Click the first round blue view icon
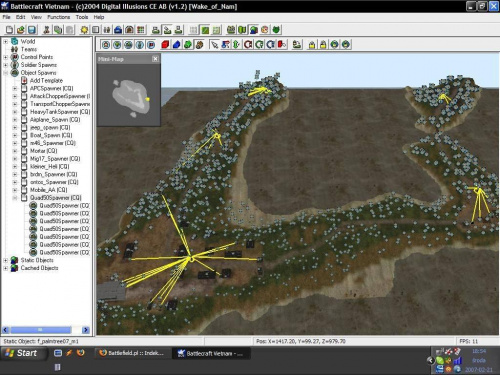 click(x=106, y=44)
